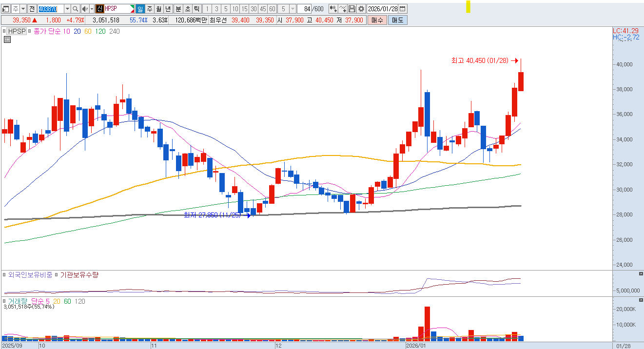644x349 pixels.
Task: Expand the market type (주) dropdown arrow
Action: click(23, 9)
